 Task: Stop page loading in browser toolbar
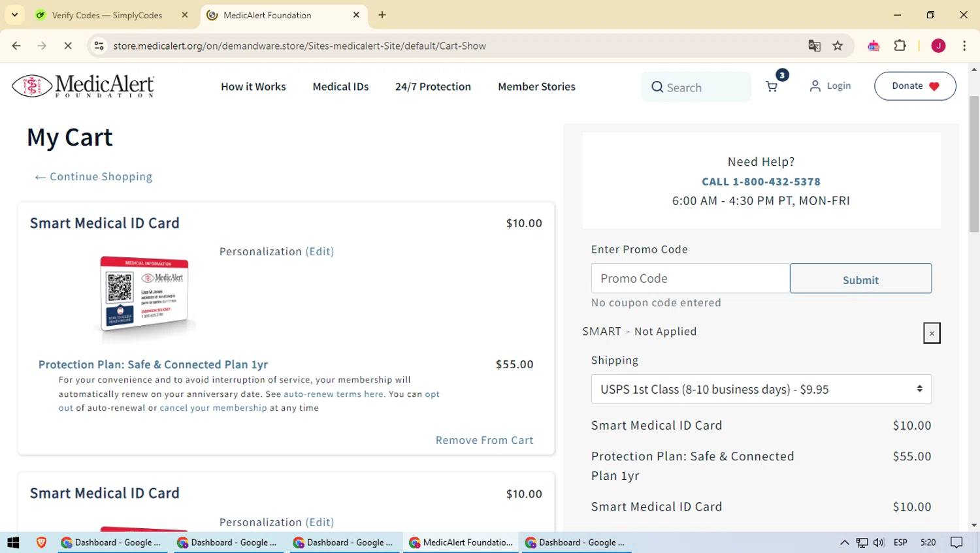tap(68, 46)
